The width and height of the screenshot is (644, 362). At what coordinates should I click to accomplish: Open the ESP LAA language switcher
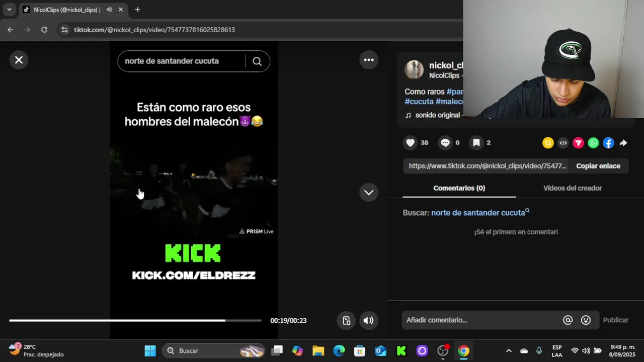[557, 350]
